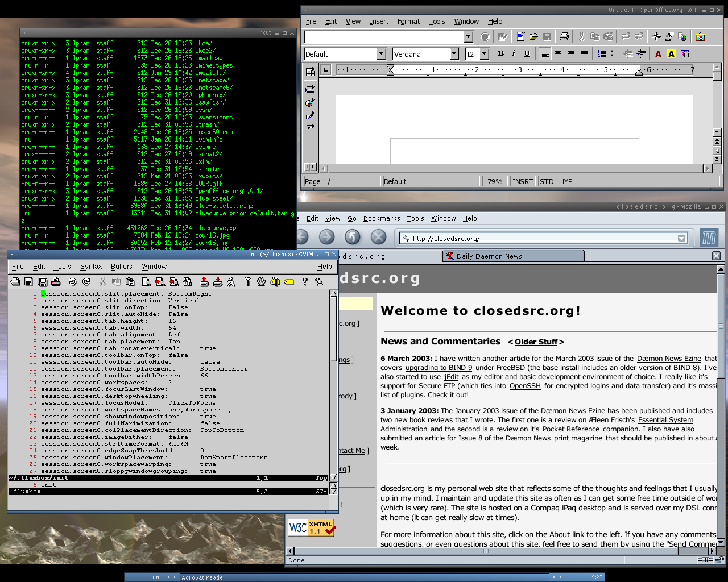Follow the Older Stuff link
Viewport: 728px width, 582px height.
tap(536, 342)
